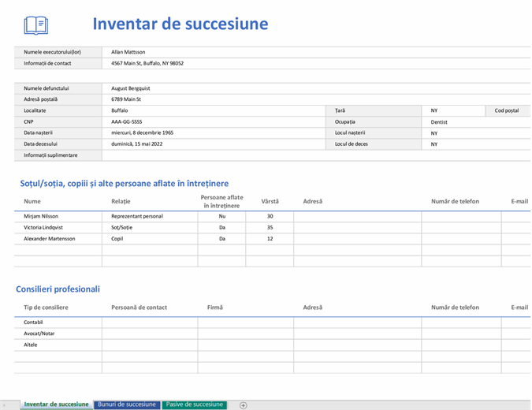This screenshot has width=532, height=410.
Task: Switch to Bunuri de succesiune sheet tab
Action: pyautogui.click(x=127, y=404)
